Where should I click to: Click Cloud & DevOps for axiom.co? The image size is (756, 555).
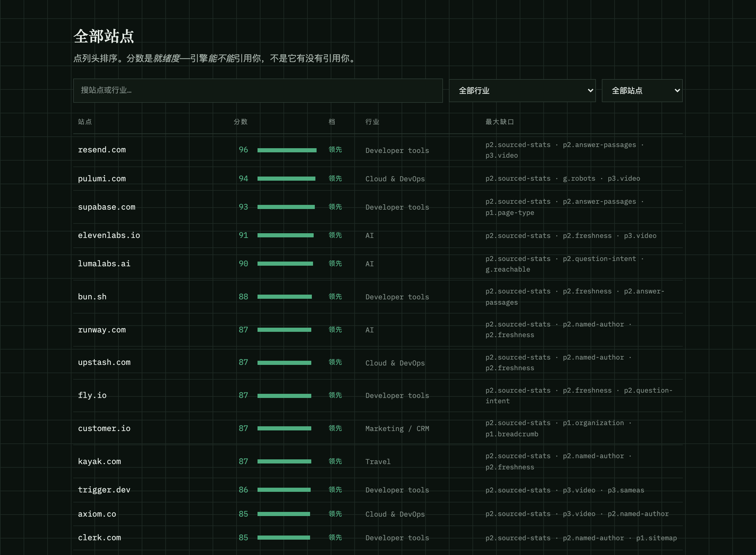[395, 514]
